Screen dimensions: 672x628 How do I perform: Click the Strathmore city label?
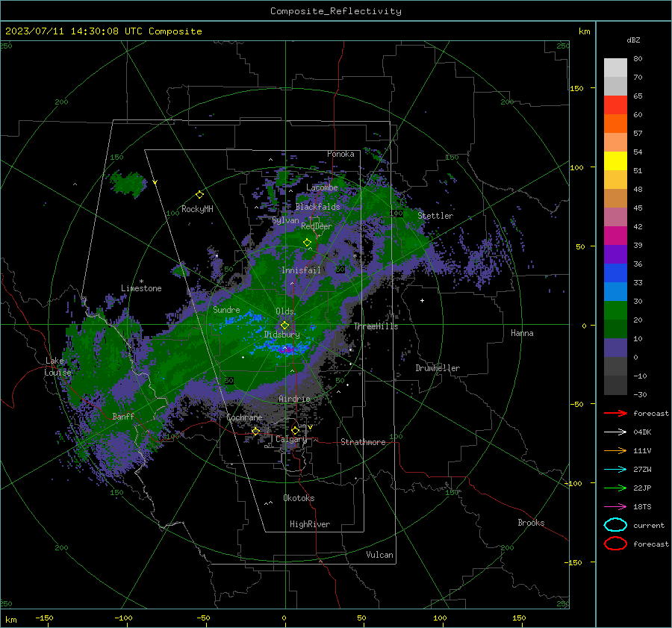(363, 442)
